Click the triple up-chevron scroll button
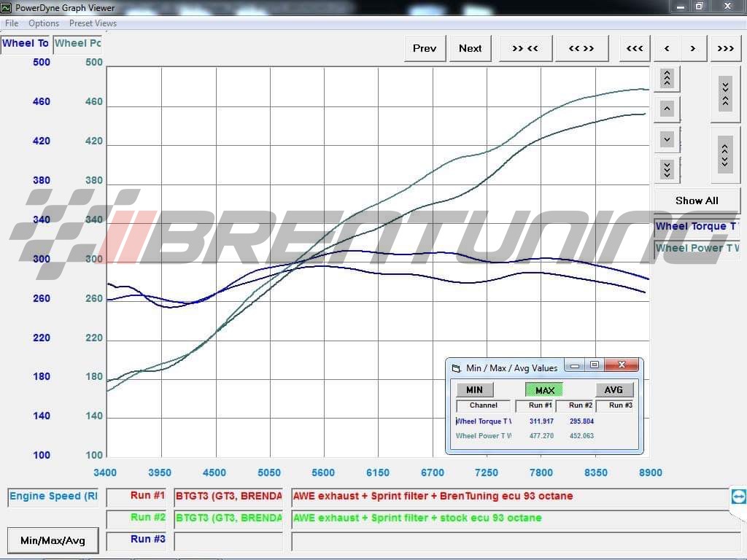The height and width of the screenshot is (560, 747). coord(667,78)
